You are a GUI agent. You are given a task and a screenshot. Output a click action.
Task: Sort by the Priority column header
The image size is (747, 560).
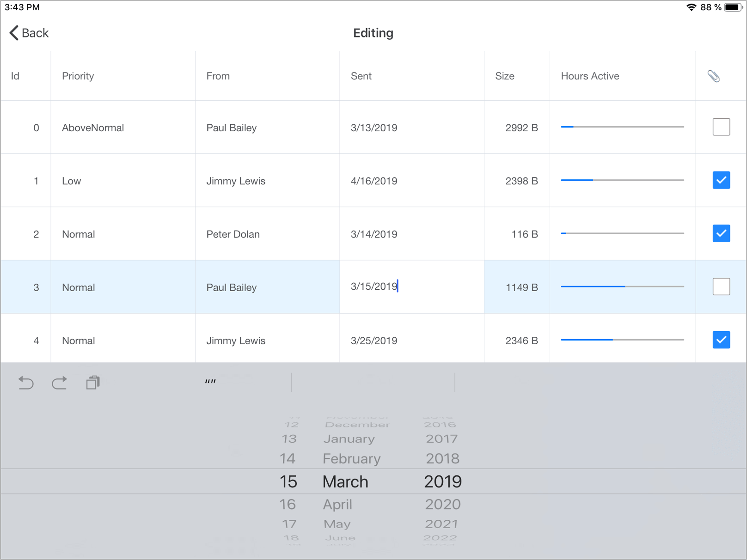coord(78,76)
